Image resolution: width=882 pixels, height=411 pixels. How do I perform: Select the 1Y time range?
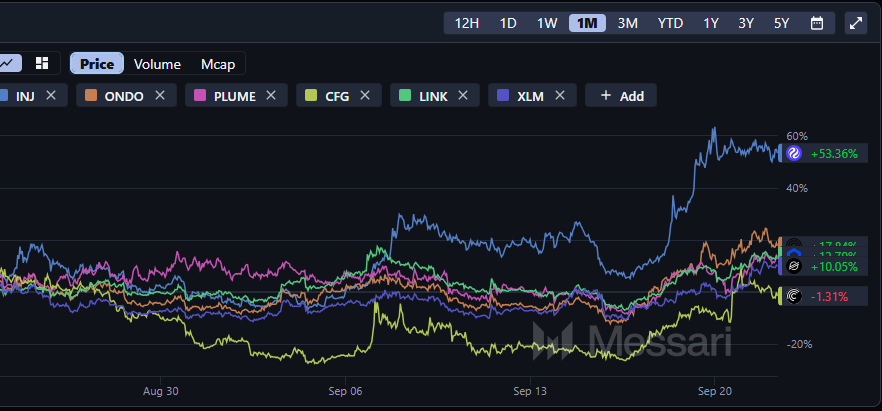(711, 23)
